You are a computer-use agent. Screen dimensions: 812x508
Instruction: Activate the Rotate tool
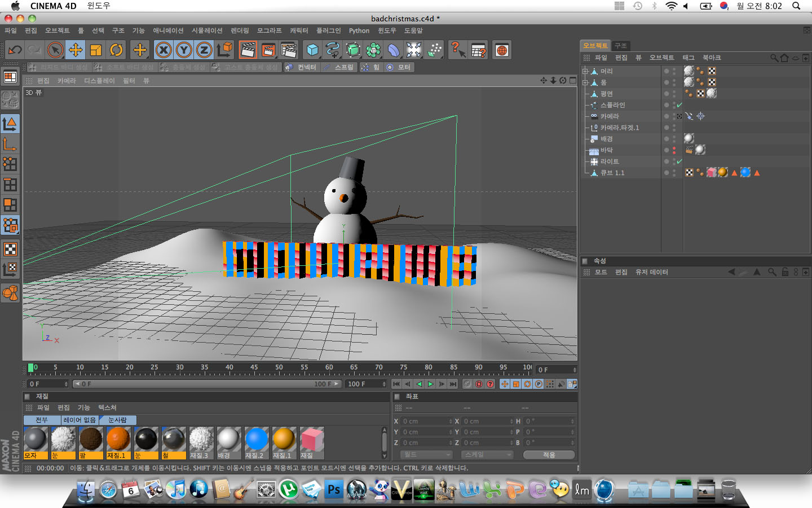click(116, 50)
